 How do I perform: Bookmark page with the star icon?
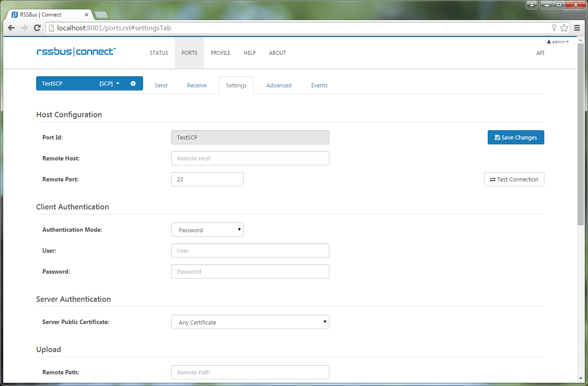[564, 28]
